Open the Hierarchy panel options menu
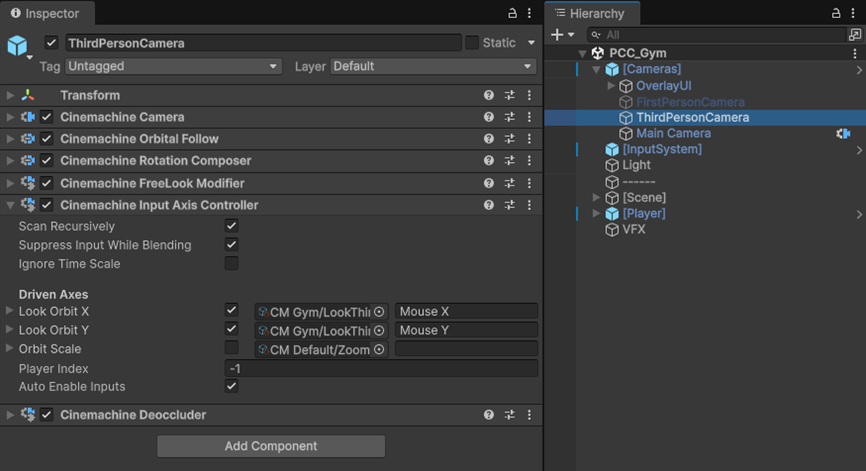 pyautogui.click(x=854, y=13)
